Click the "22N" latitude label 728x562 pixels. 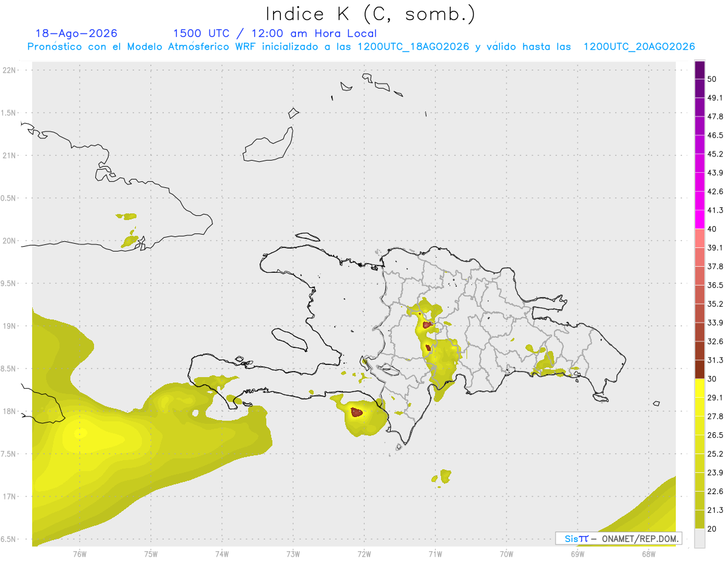(9, 70)
